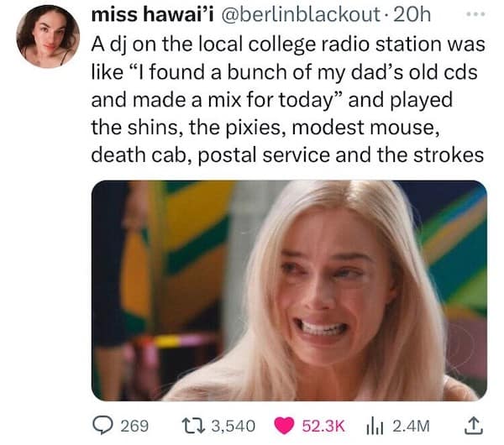Open the three-dot more options menu

(x=476, y=14)
